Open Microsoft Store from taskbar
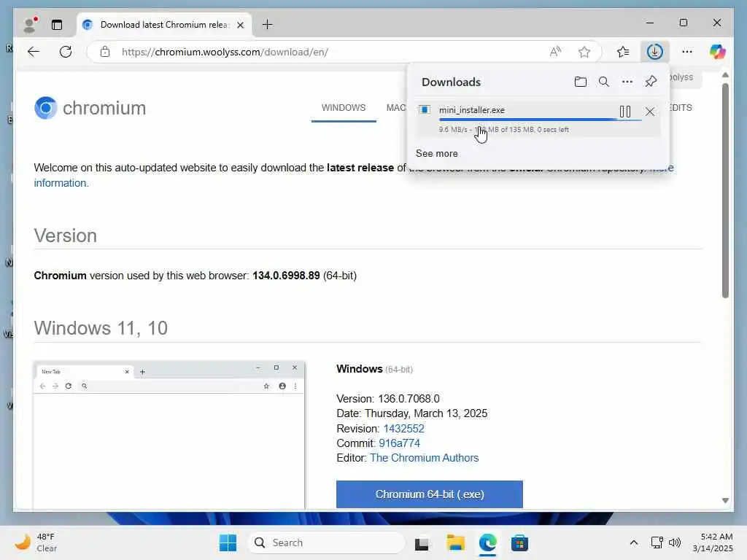The image size is (747, 560). click(519, 542)
